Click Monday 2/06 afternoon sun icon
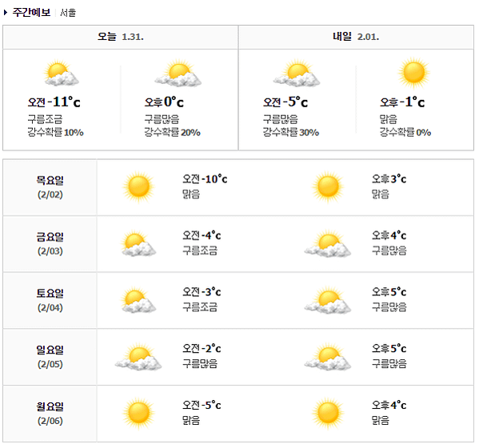479x448 pixels. [328, 414]
